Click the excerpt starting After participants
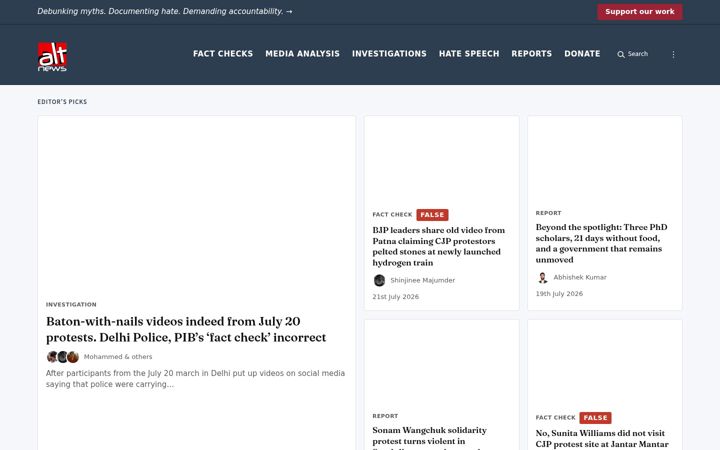 click(x=195, y=379)
